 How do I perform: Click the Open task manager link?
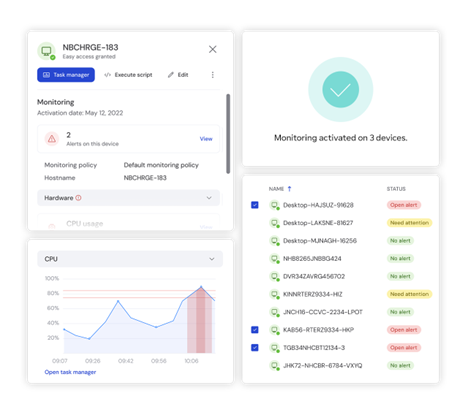point(70,372)
